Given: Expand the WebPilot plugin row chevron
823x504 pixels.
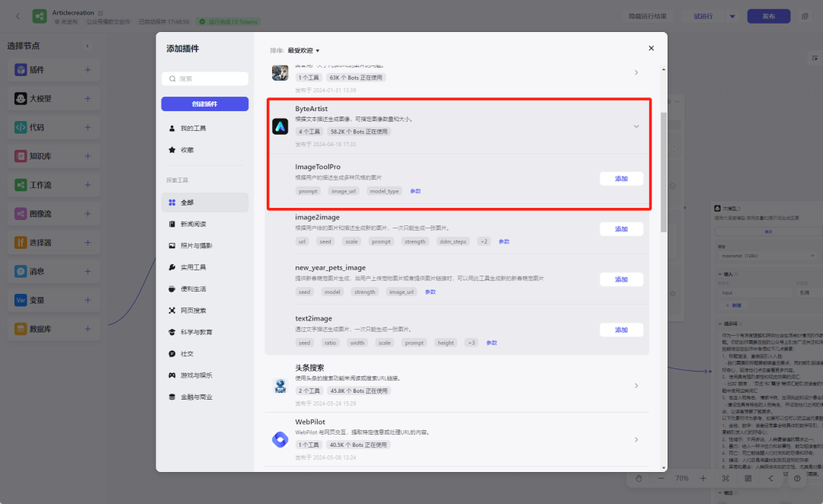Looking at the screenshot, I should point(636,439).
